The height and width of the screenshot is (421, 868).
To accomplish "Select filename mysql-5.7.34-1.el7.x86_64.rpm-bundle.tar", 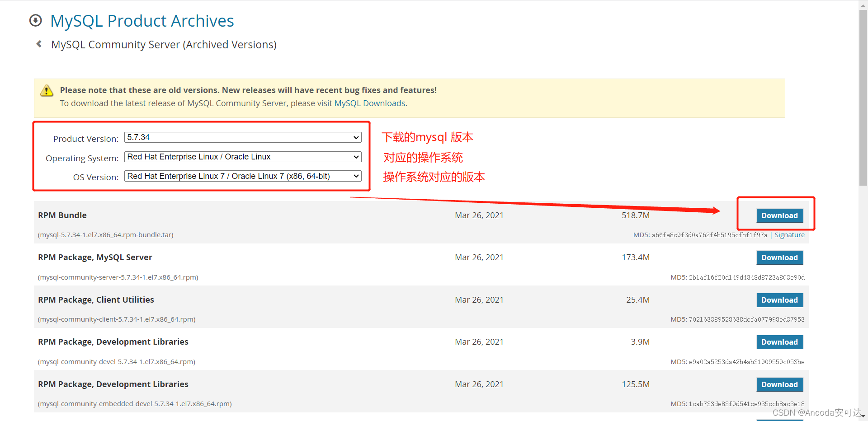I will tap(105, 235).
